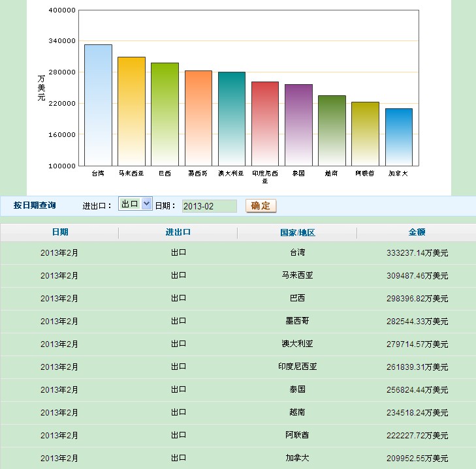Click the 澳大利亚 axis label under the chart
Image resolution: width=476 pixels, height=469 pixels.
(x=231, y=174)
